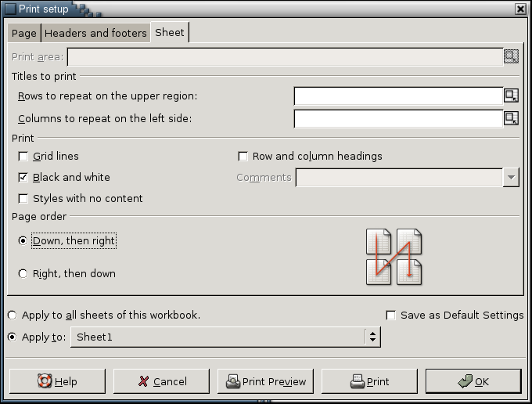Image resolution: width=532 pixels, height=404 pixels.
Task: Open the Headers and footers tab
Action: click(95, 33)
